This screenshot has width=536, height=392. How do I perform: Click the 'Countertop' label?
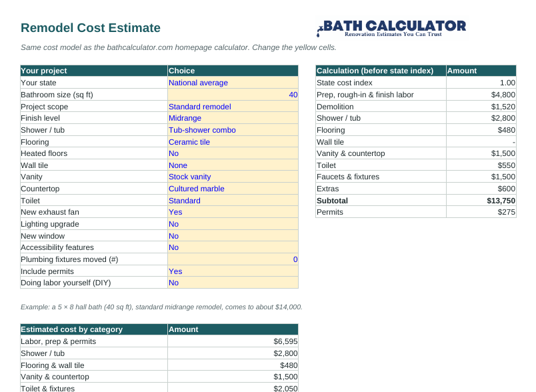(x=40, y=189)
